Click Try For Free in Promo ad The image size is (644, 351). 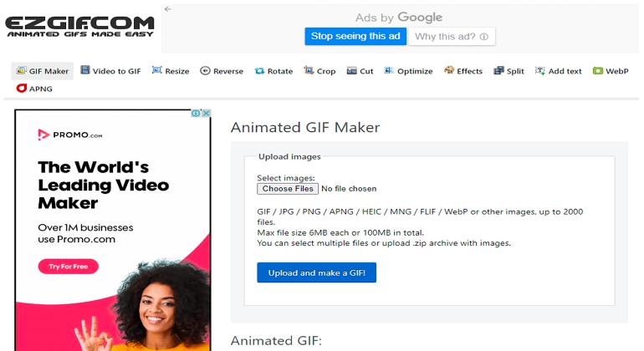69,267
